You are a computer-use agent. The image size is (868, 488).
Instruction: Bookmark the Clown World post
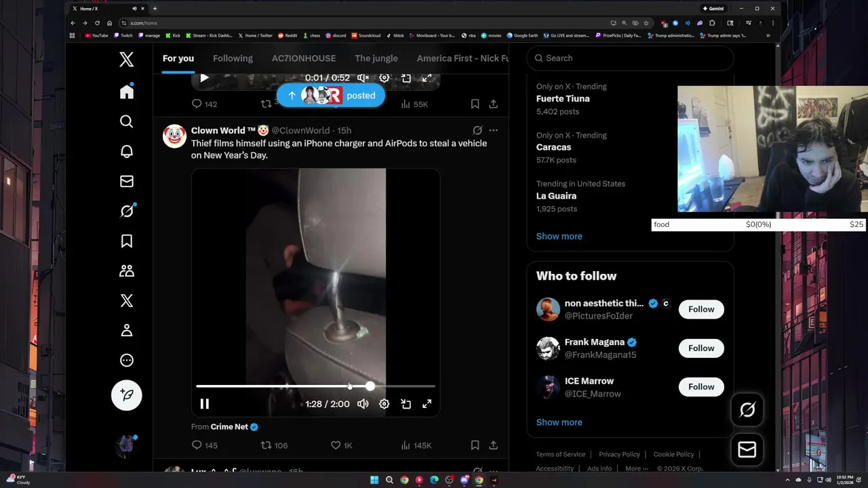click(x=475, y=445)
